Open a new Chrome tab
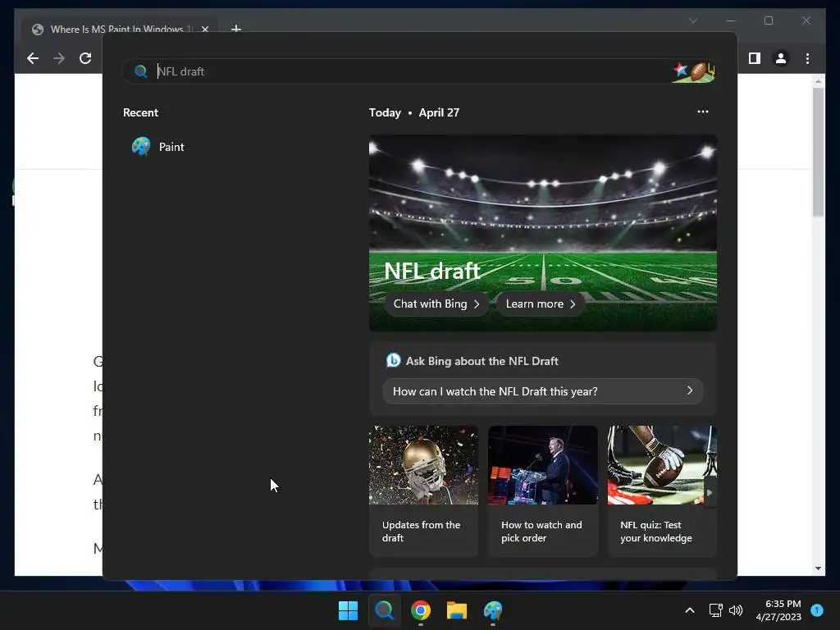This screenshot has height=630, width=840. coord(235,29)
